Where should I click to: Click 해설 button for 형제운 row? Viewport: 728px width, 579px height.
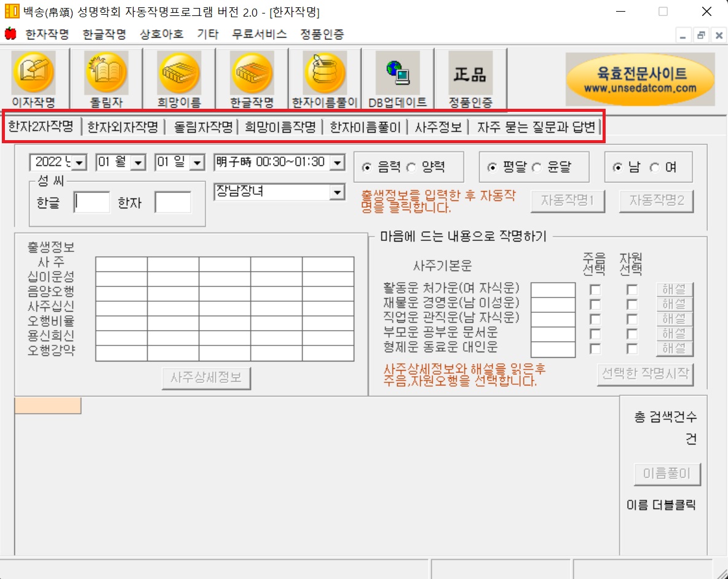pos(675,349)
